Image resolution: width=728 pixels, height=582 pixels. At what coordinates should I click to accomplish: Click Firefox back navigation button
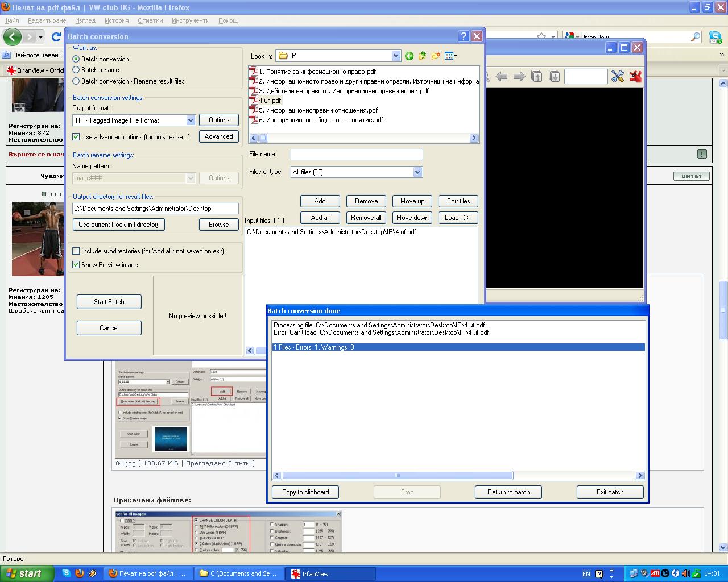(13, 37)
